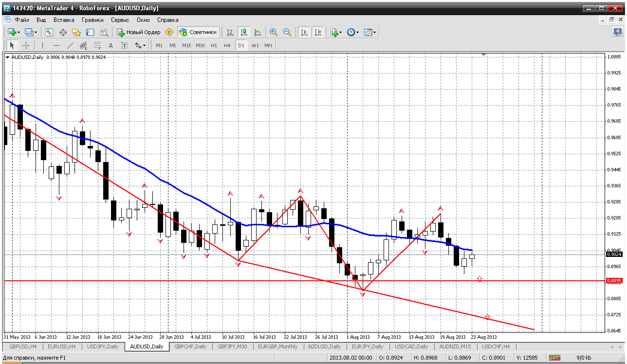Click the Profiles icon
This screenshot has height=364, width=627.
point(29,32)
